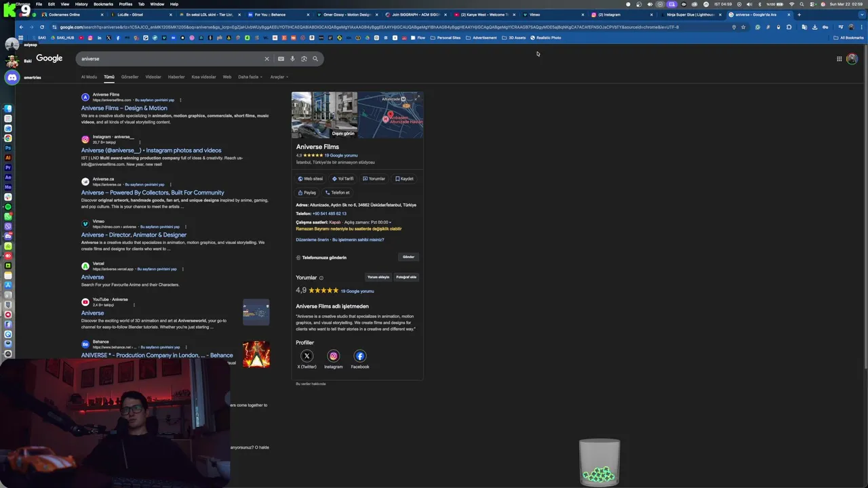Open the YouTube result video thumbnail
Screen dimensions: 868x488
tap(256, 312)
